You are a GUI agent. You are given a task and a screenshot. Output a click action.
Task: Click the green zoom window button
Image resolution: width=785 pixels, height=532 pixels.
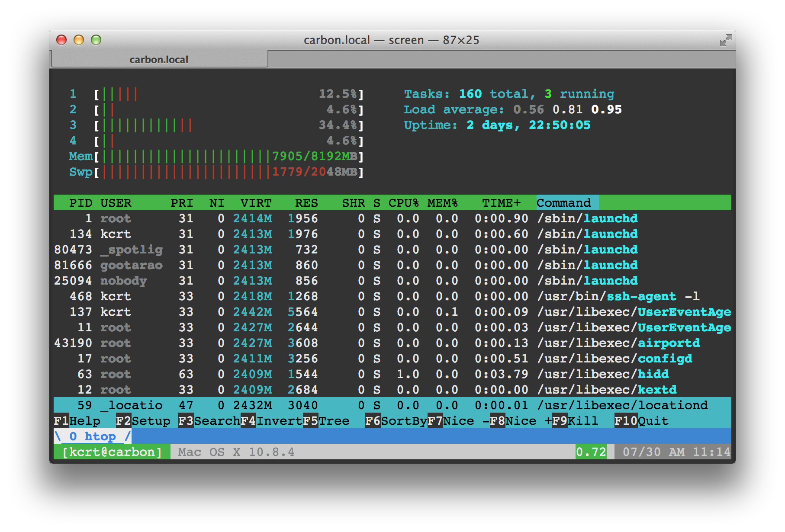(96, 40)
